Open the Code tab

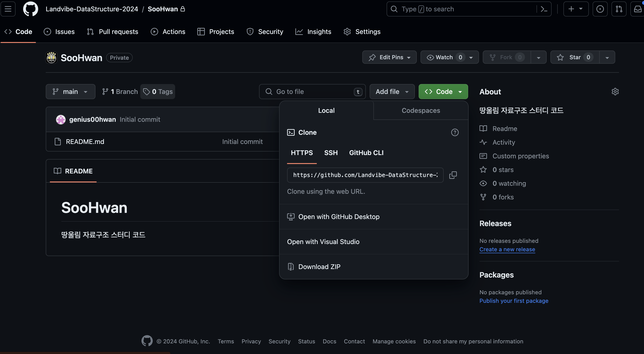[18, 32]
